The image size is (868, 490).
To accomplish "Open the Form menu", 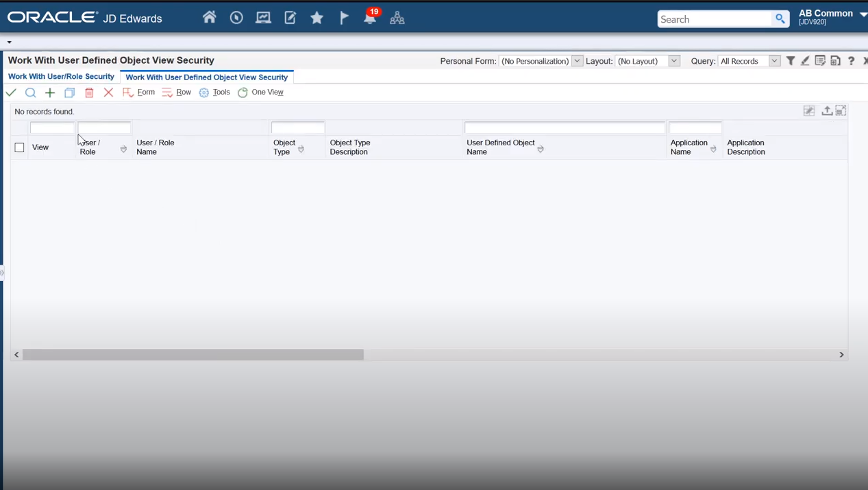I will (x=138, y=93).
